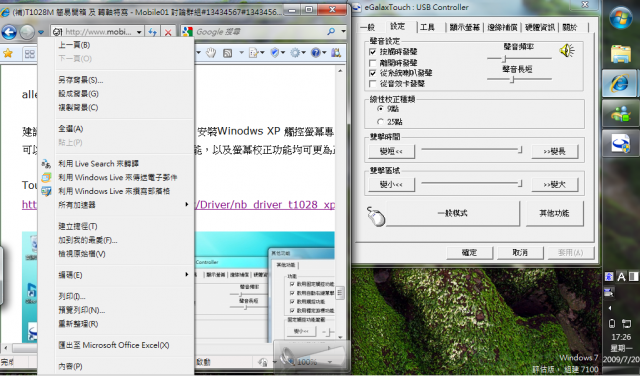Click the 一般模式 mouse mode button

click(453, 213)
